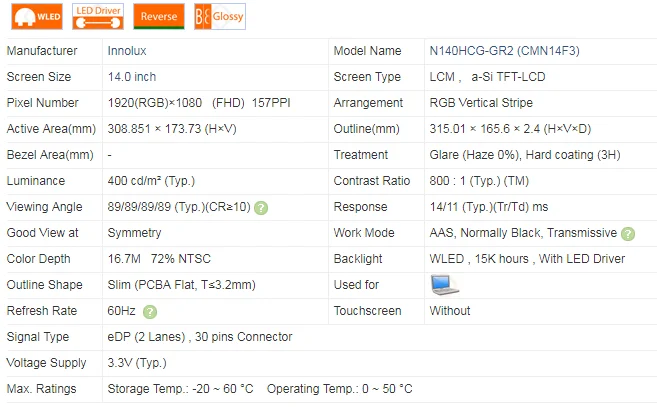
Task: Click the Model Name row label
Action: [x=367, y=51]
